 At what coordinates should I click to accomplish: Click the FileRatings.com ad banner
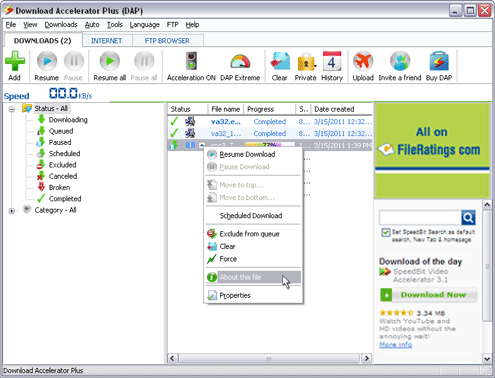432,150
